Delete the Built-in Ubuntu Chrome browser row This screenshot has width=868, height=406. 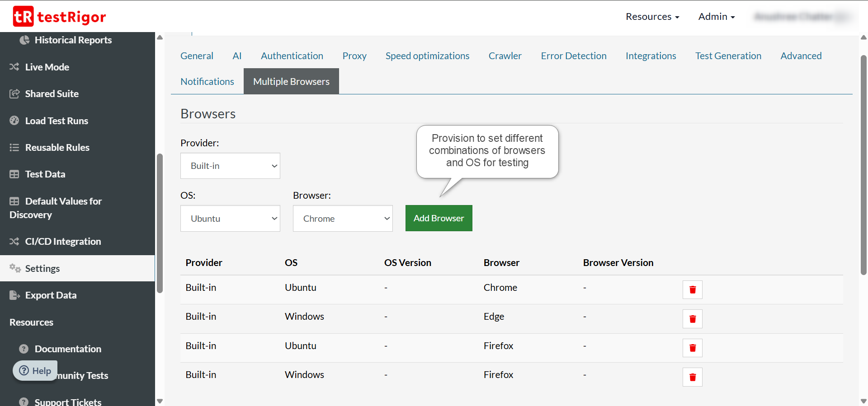(692, 289)
